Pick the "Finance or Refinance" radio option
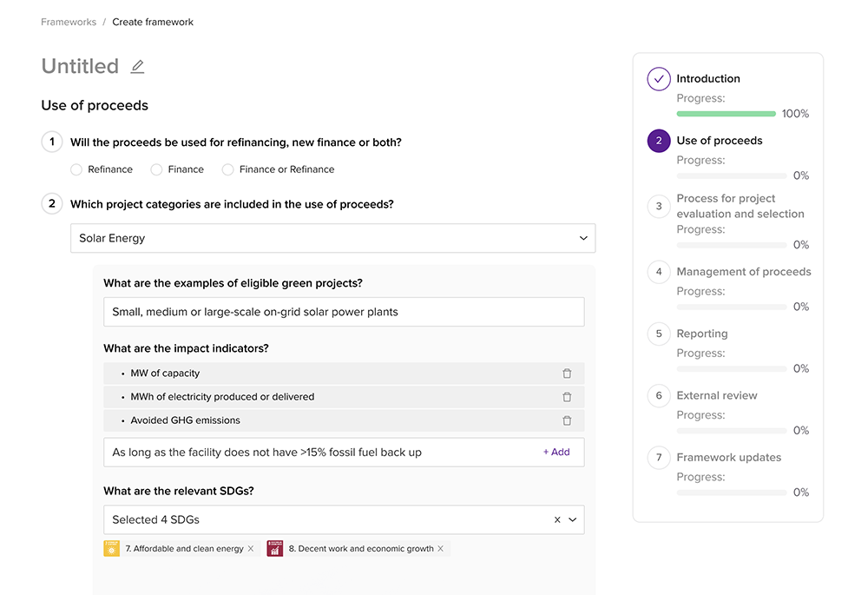 227,169
